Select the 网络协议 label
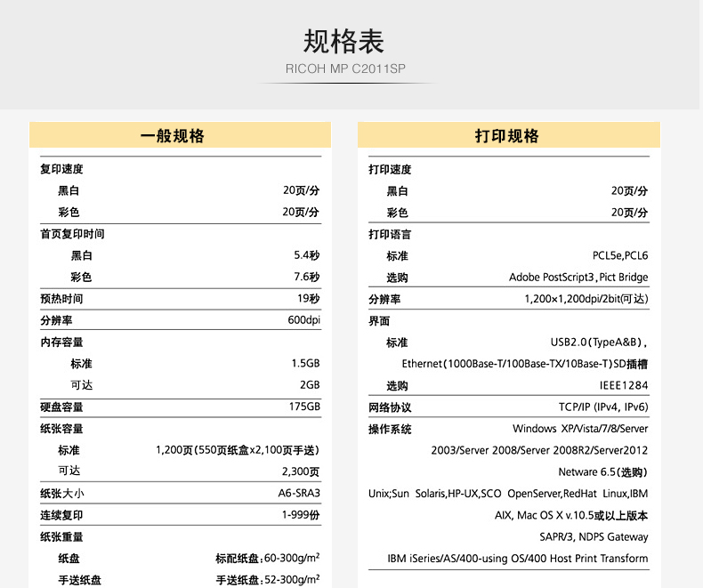Viewport: 703px width, 588px height. 390,407
